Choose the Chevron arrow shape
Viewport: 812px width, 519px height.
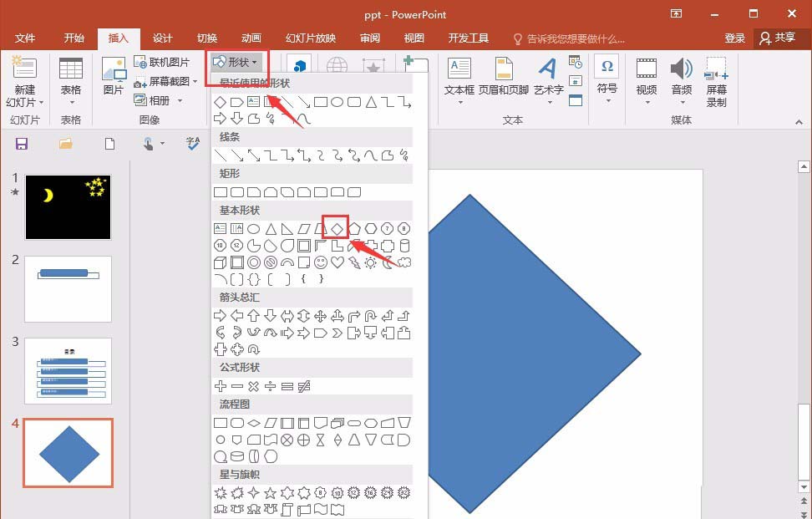point(337,333)
